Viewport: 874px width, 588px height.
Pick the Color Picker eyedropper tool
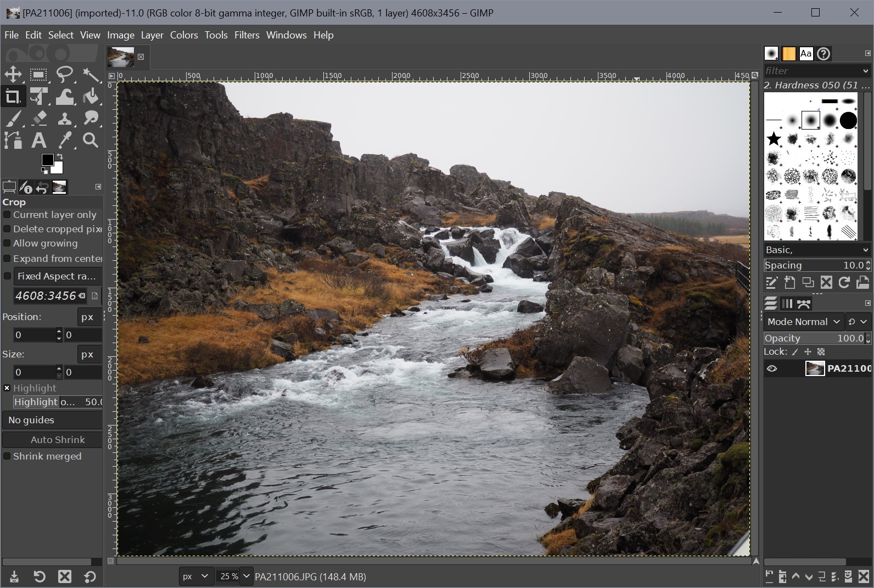pos(65,141)
